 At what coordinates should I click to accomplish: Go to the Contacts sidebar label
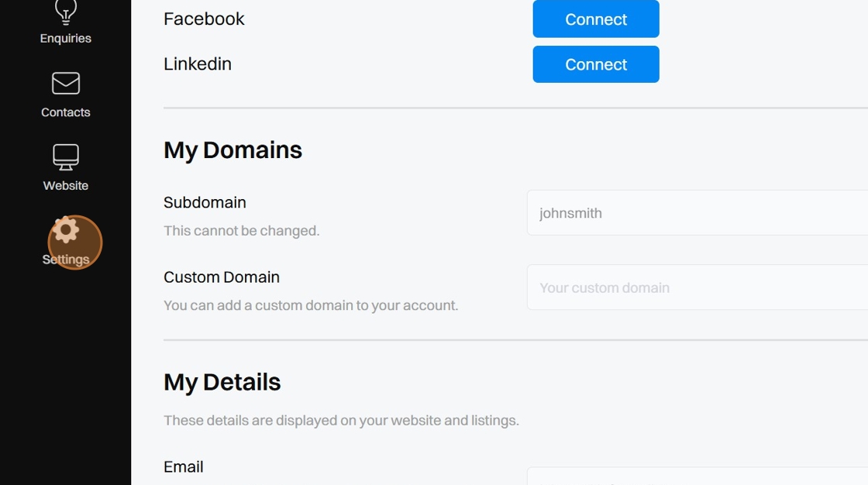[66, 112]
